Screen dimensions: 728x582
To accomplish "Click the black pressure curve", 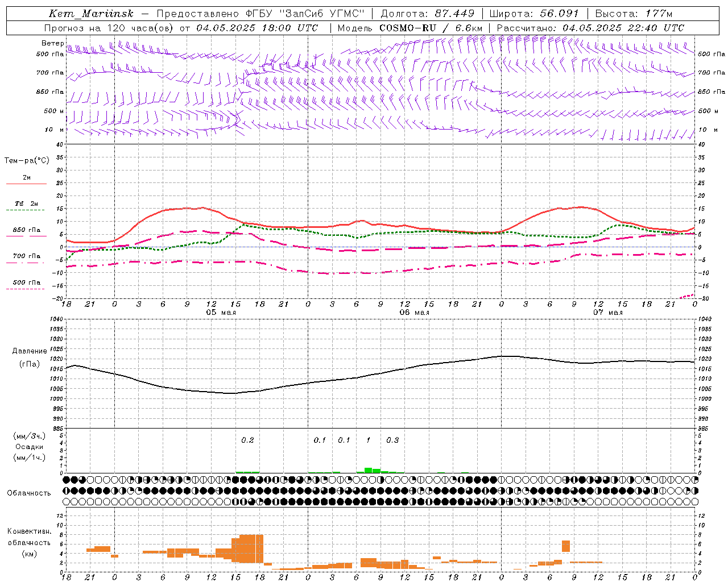I will click(380, 373).
